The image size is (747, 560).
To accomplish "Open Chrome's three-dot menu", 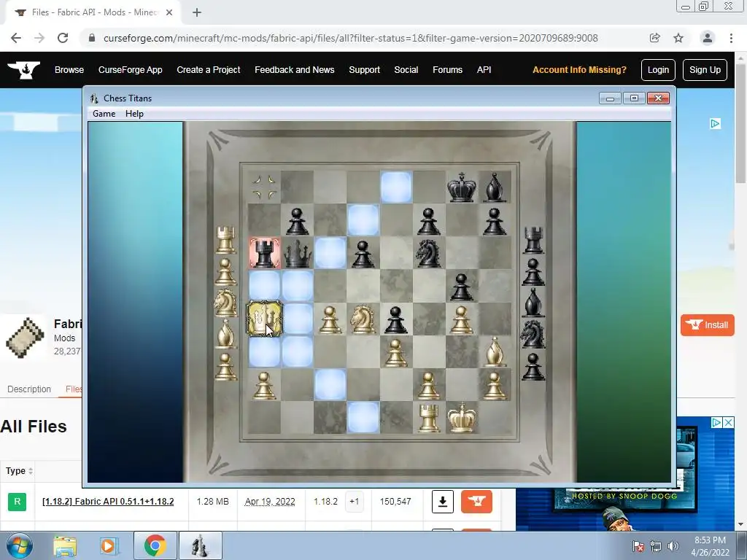I will coord(731,38).
